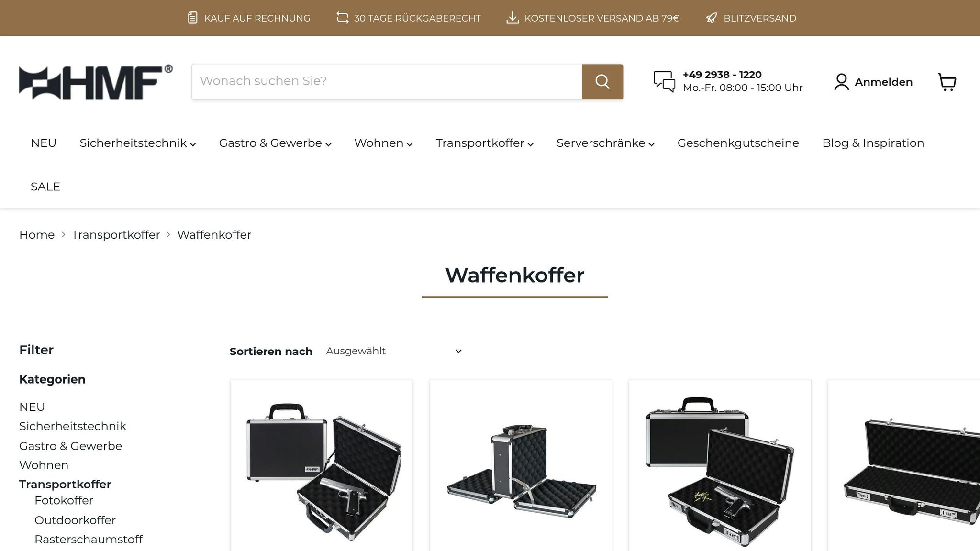The height and width of the screenshot is (551, 980).
Task: Open the Sortieren nach dropdown
Action: pos(394,351)
